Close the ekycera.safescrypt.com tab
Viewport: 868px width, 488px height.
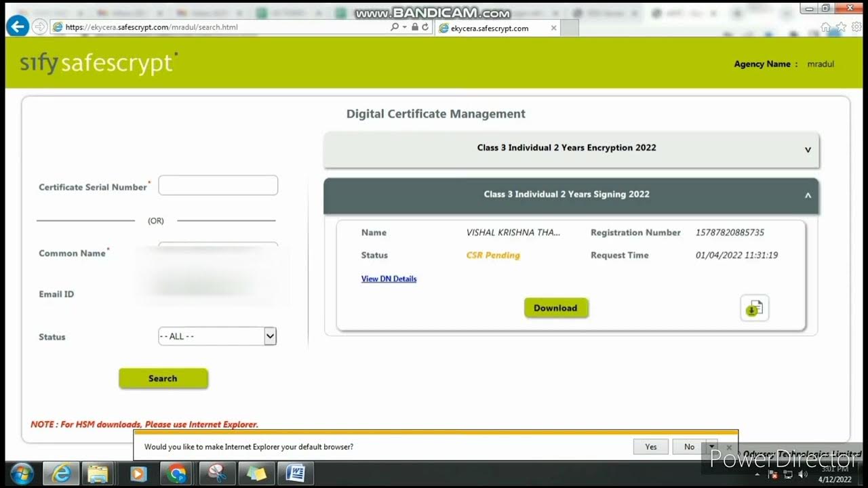click(554, 28)
